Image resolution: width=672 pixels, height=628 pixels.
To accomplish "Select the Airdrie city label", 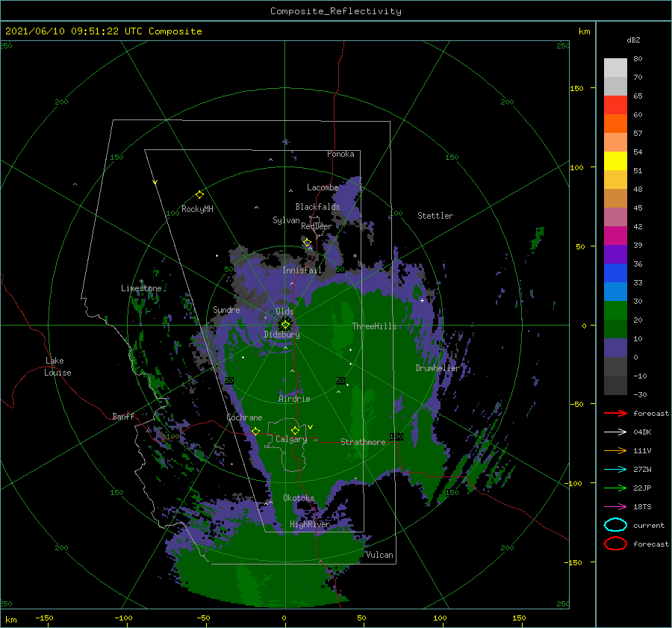I will [294, 399].
